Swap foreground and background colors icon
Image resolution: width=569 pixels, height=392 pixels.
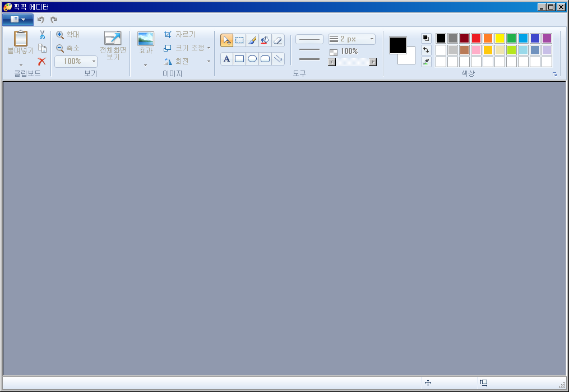[426, 50]
